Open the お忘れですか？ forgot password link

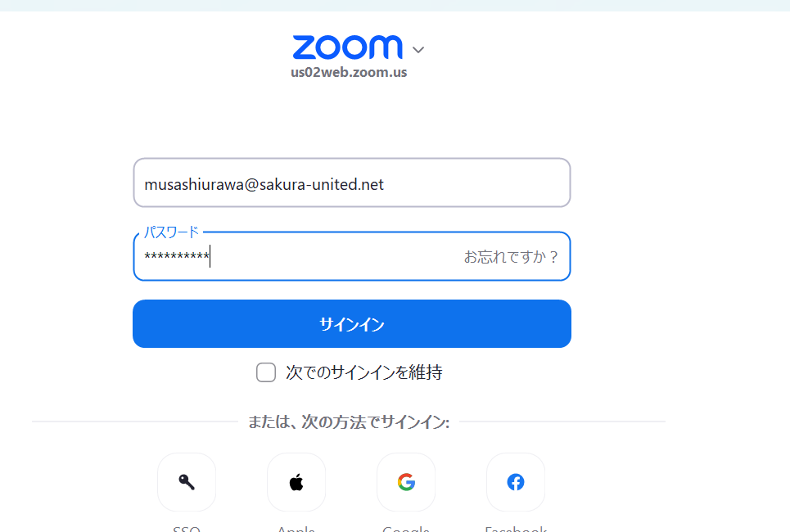[510, 257]
